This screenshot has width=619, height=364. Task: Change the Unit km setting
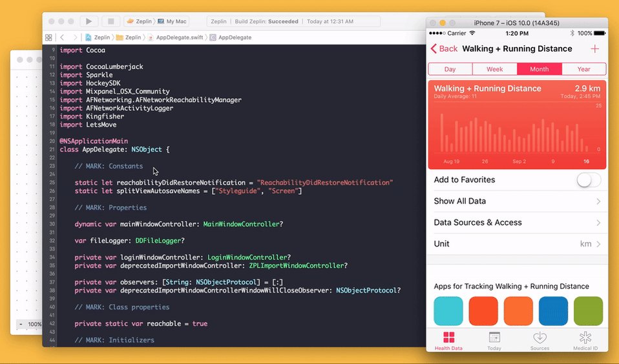point(517,244)
